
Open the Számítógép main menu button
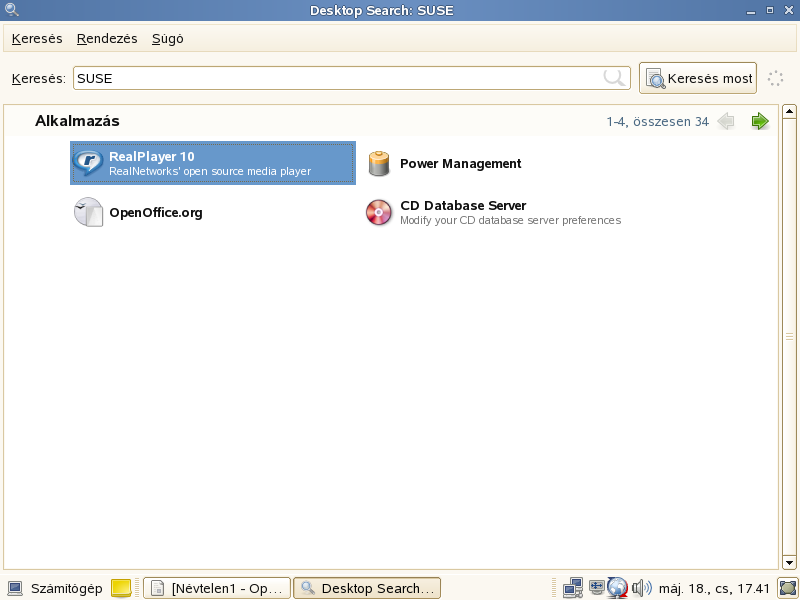56,588
